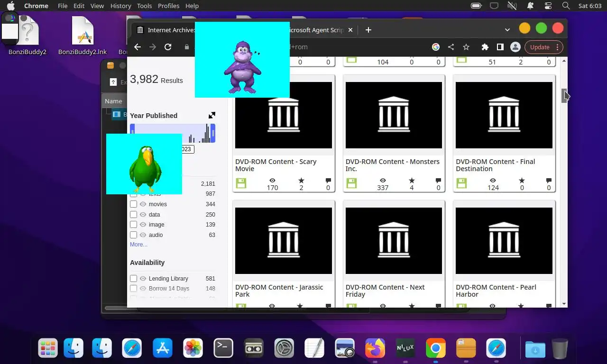Click the More... media type link
Image resolution: width=607 pixels, height=364 pixels.
click(138, 245)
